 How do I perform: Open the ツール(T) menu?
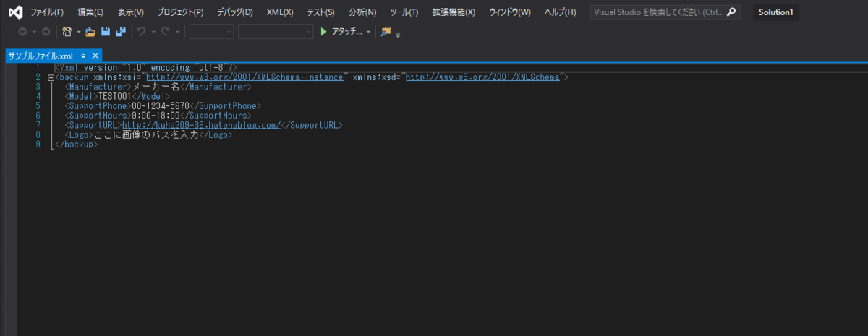point(404,12)
